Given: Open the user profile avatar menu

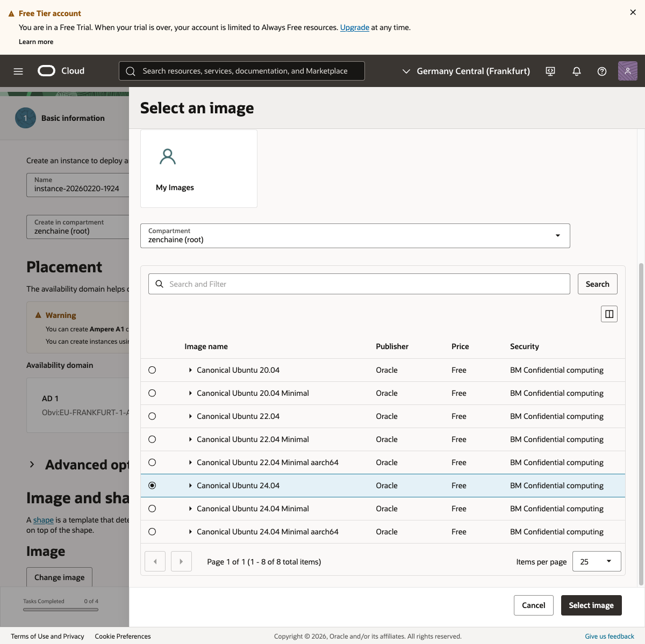Looking at the screenshot, I should coord(627,71).
